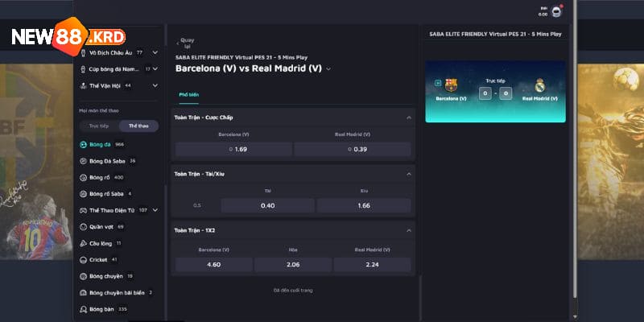Click the Mọi môn thể thao heading

point(99,111)
